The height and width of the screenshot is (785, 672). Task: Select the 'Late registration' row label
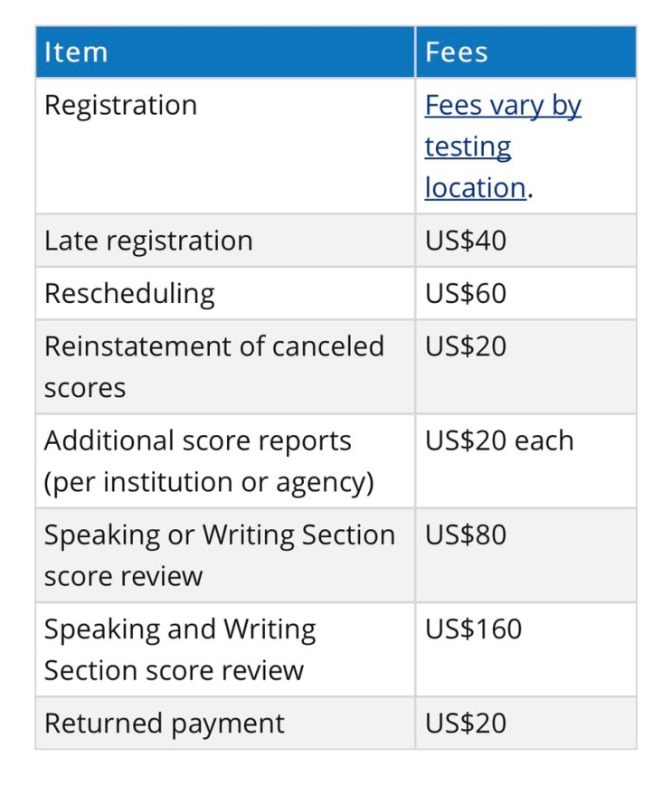coord(148,241)
